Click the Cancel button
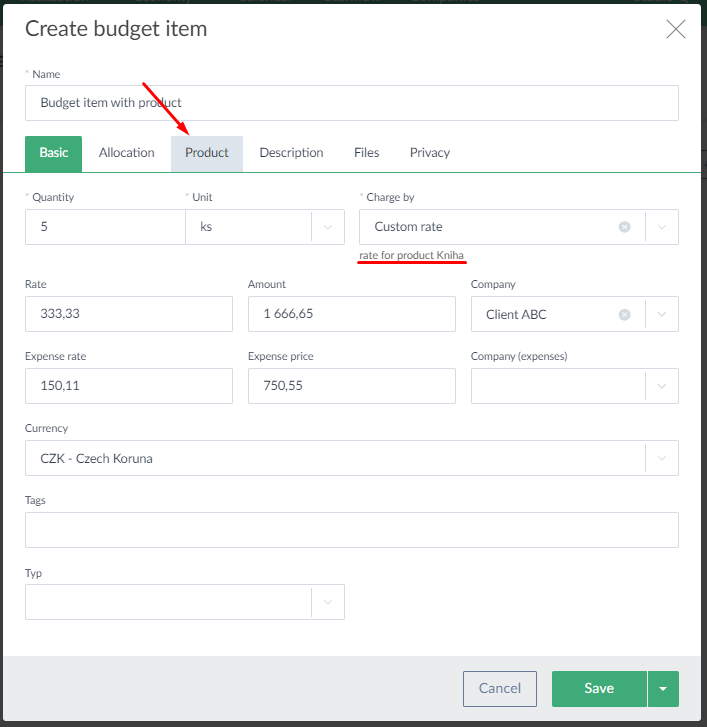 pos(500,689)
